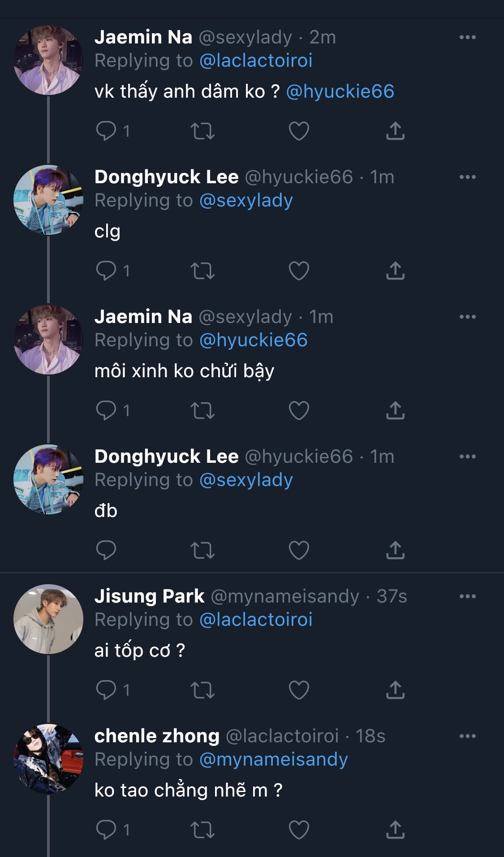Reply to chenle zhong's "ko tao chẳng nhẽ m ?" tweet

106,830
